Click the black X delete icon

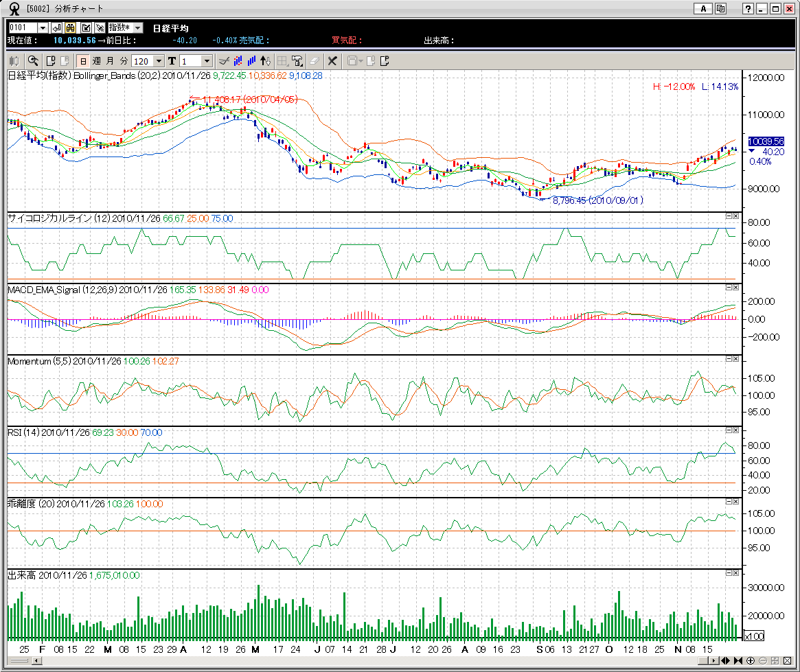pyautogui.click(x=332, y=61)
